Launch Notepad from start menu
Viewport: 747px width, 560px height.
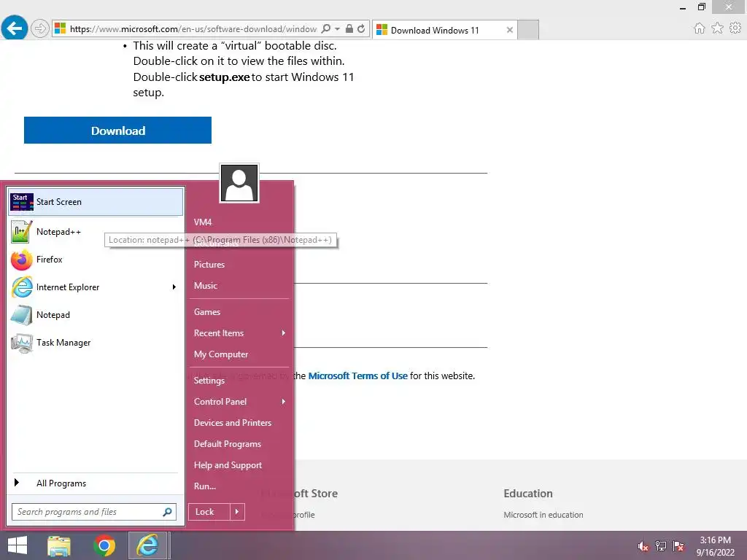pos(96,315)
